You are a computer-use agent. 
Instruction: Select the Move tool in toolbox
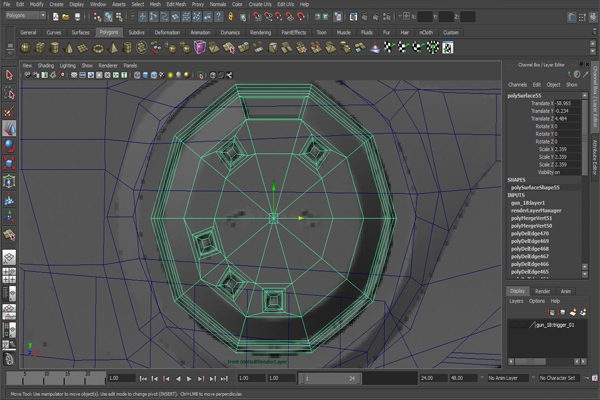click(9, 129)
